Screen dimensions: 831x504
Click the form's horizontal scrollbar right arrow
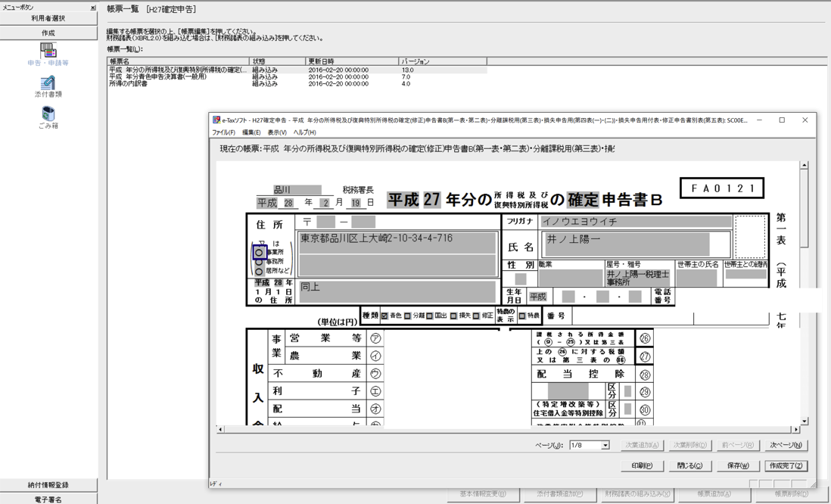[x=795, y=429]
